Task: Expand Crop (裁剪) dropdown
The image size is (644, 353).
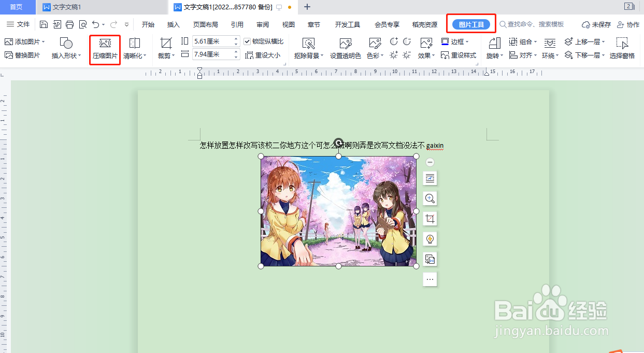Action: tap(174, 55)
